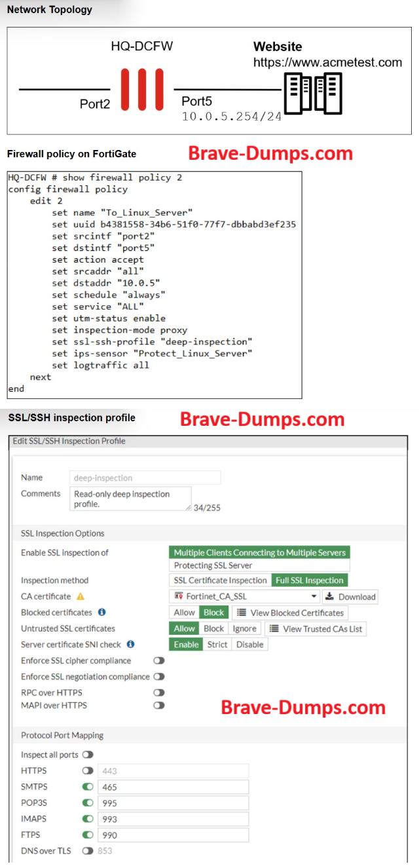Enable DNS over TLS toggle
The width and height of the screenshot is (419, 868).
click(88, 851)
